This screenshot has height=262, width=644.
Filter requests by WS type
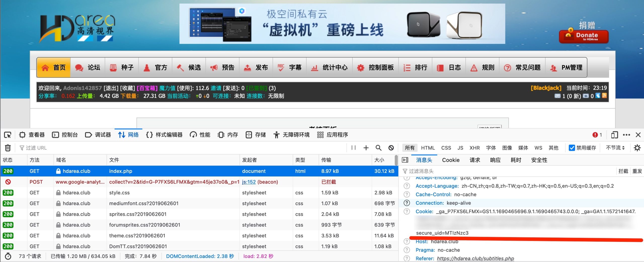[538, 148]
